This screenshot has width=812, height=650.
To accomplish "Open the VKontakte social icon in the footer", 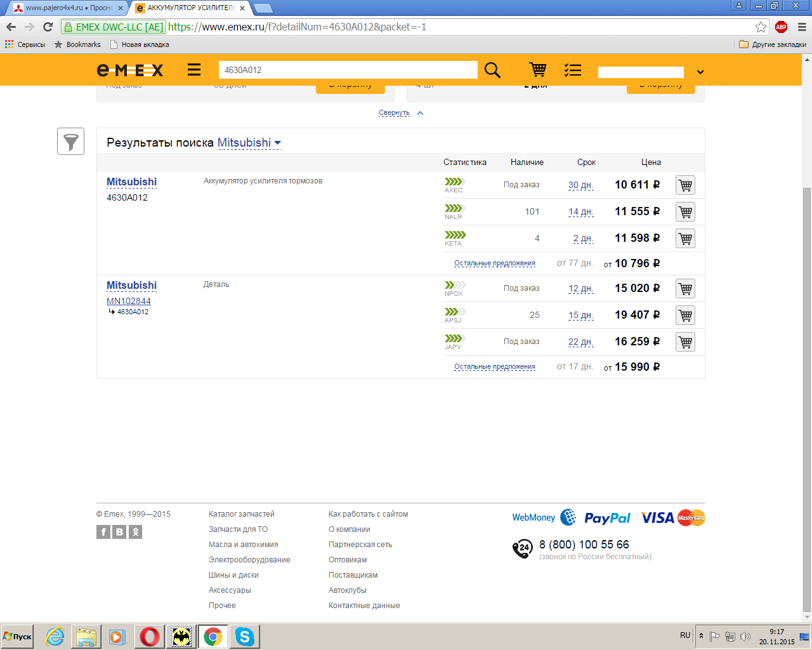I will pyautogui.click(x=119, y=532).
